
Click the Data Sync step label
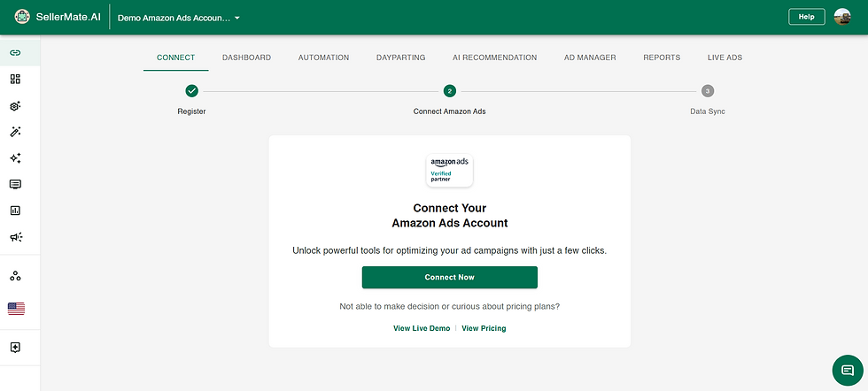708,111
